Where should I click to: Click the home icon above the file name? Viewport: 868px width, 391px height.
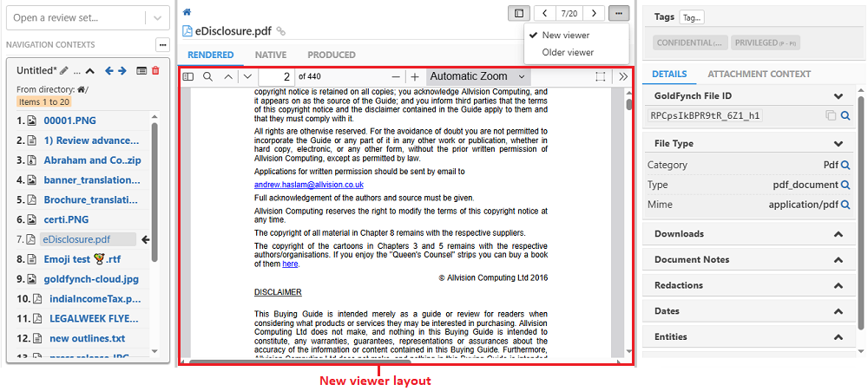187,11
